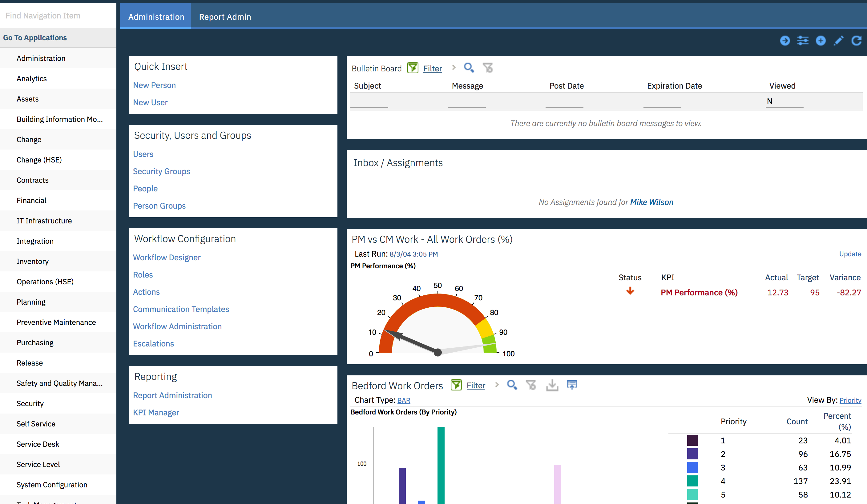Open the Workflow Designer link
This screenshot has width=867, height=504.
click(167, 258)
